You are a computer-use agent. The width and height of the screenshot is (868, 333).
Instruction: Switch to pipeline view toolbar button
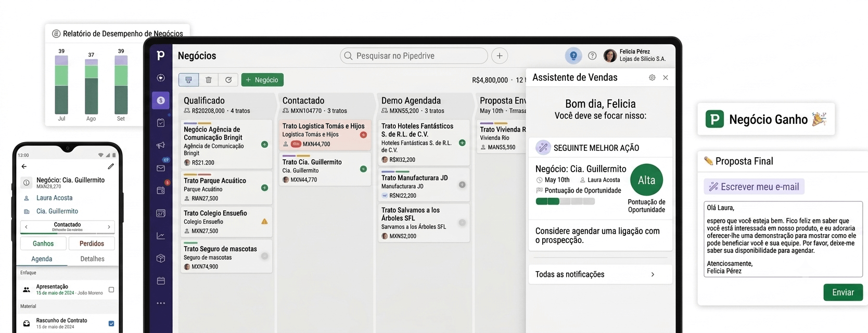tap(188, 80)
